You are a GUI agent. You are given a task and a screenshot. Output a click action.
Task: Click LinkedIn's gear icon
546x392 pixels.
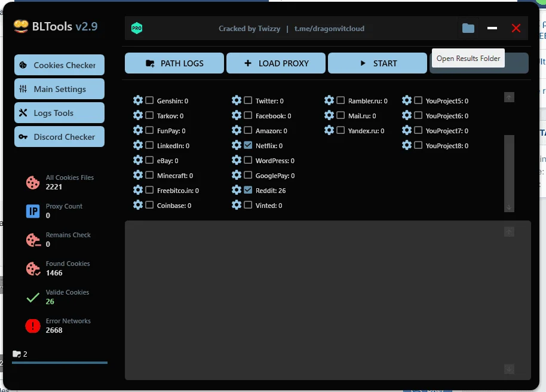click(x=138, y=145)
